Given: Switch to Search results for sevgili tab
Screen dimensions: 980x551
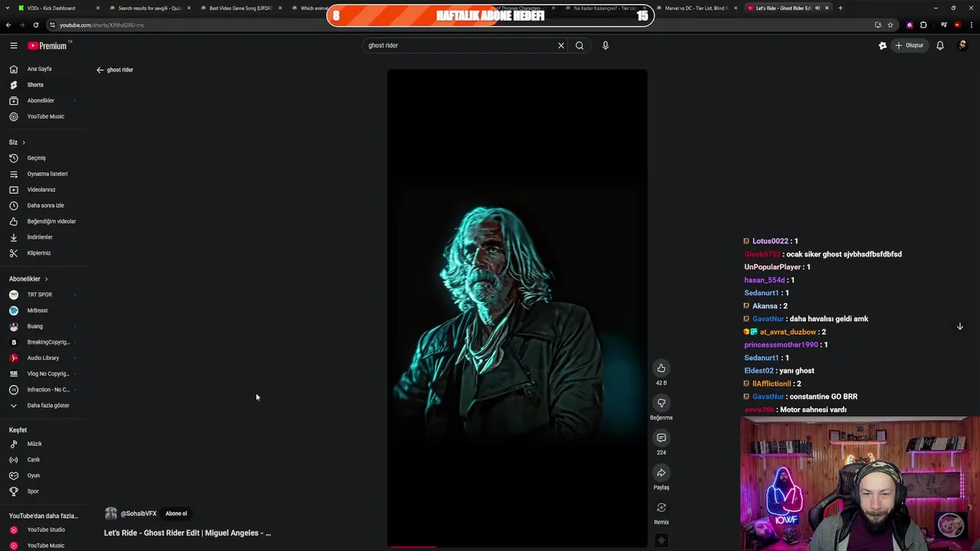Looking at the screenshot, I should (149, 8).
